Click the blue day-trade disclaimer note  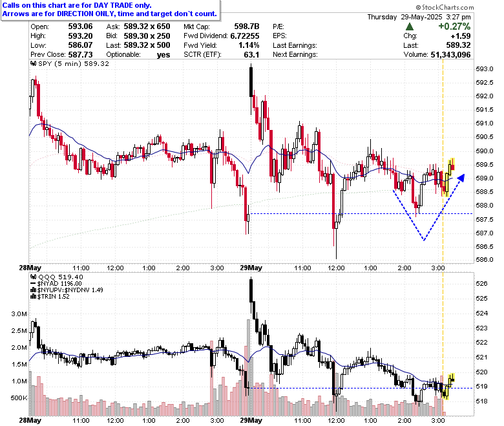pyautogui.click(x=110, y=10)
